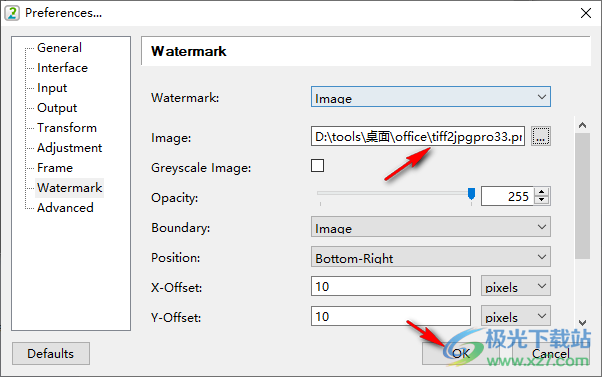Click the Y-Offset input field
This screenshot has height=377, width=602.
click(x=391, y=316)
